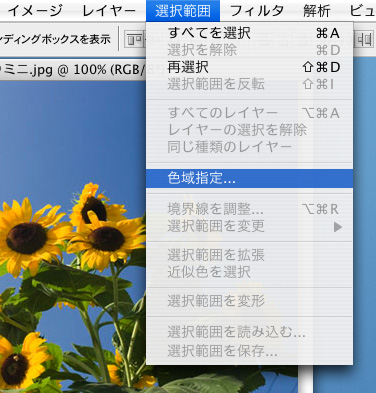376x393 pixels.
Task: Open the フィルタ menu in menu bar
Action: tap(257, 11)
